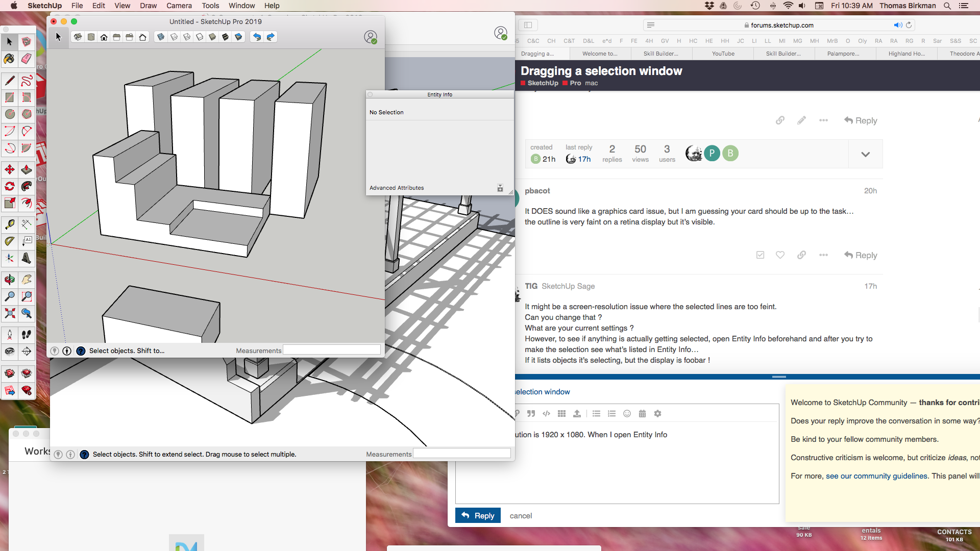
Task: Open the editor options gear menu
Action: coord(657,414)
